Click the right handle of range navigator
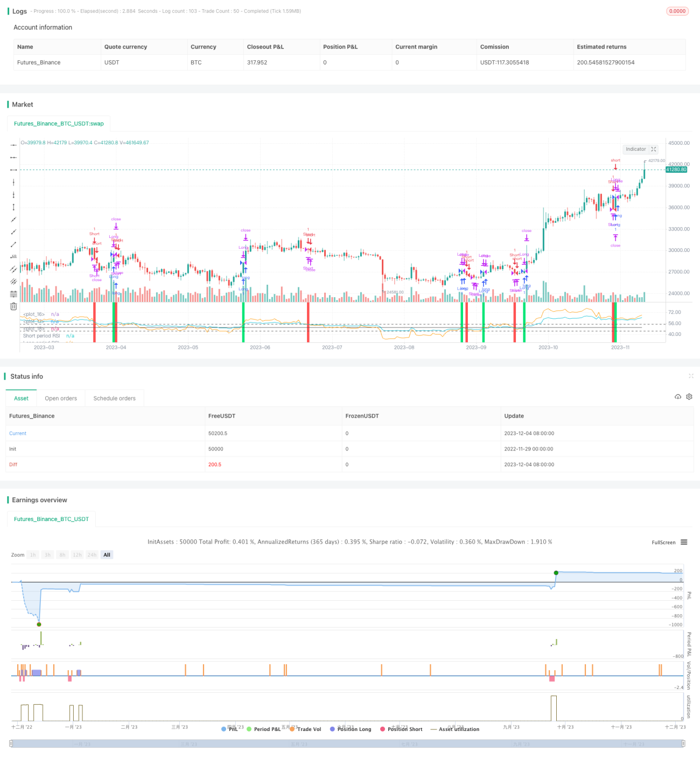 pyautogui.click(x=684, y=743)
